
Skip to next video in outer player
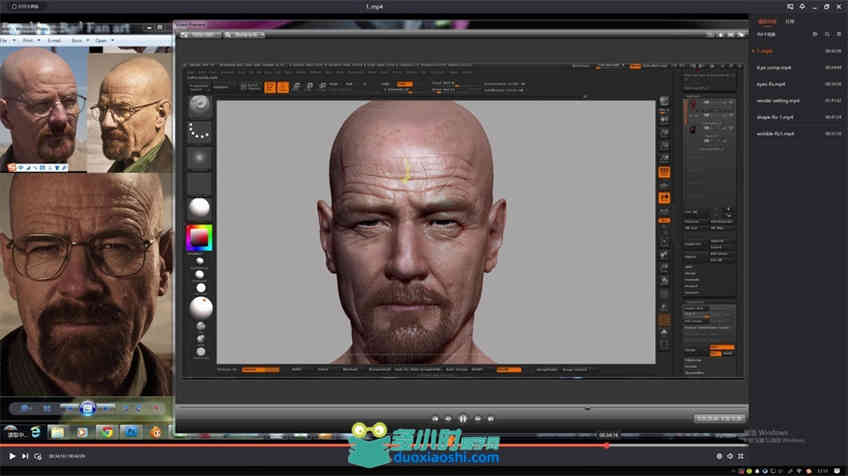coord(25,456)
